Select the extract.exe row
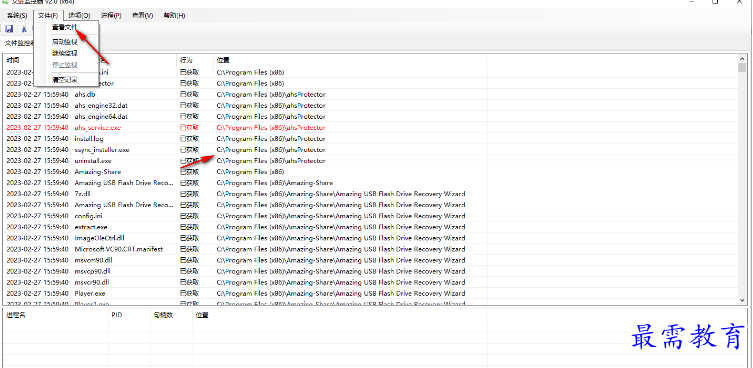The image size is (753, 368). tap(370, 227)
